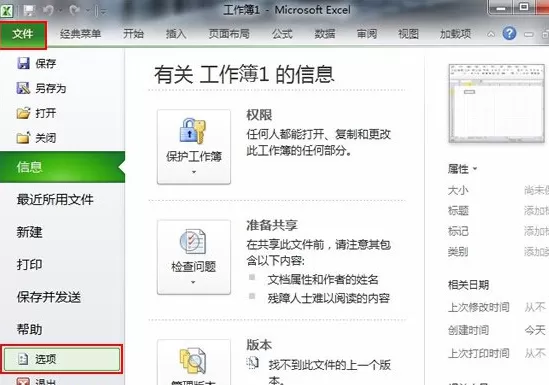This screenshot has height=385, width=549.
Task: Click the quick access Save icon
Action: click(x=29, y=10)
